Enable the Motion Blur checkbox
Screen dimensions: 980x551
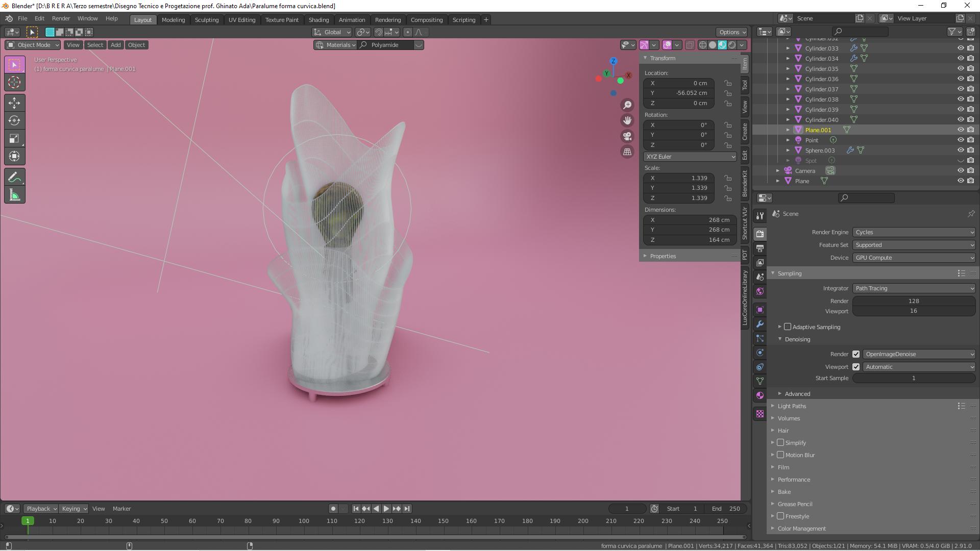[x=780, y=455]
